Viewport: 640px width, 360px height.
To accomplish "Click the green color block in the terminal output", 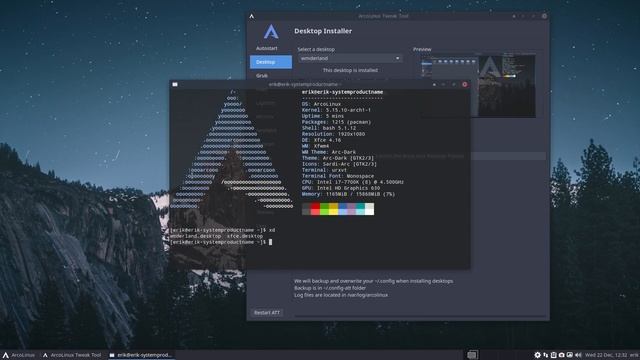I will pos(324,209).
